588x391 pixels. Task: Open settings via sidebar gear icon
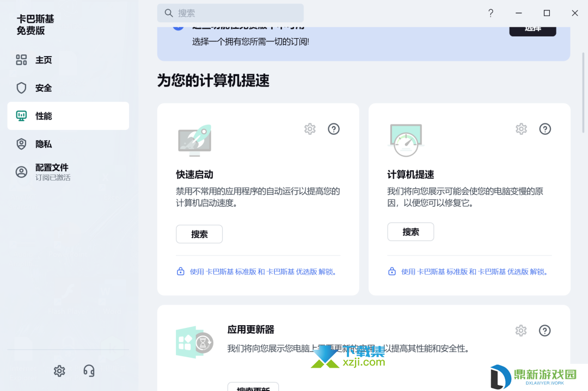[x=59, y=371]
